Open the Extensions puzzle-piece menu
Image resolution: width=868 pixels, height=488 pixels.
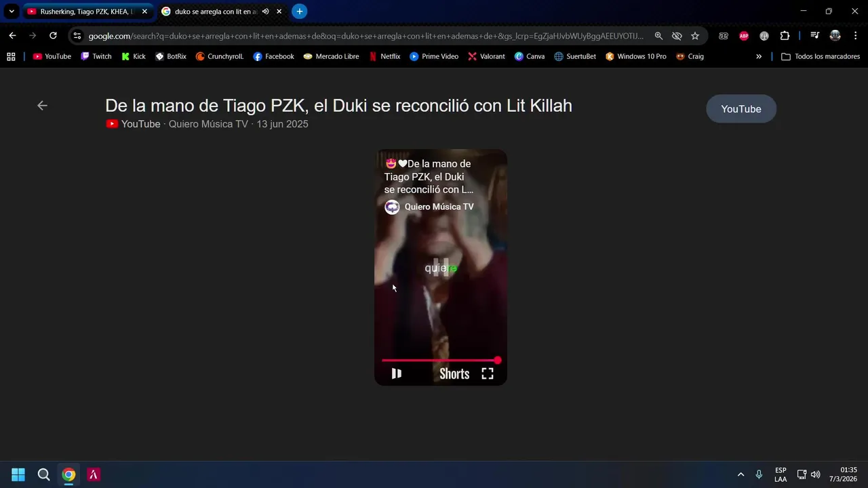(x=785, y=36)
